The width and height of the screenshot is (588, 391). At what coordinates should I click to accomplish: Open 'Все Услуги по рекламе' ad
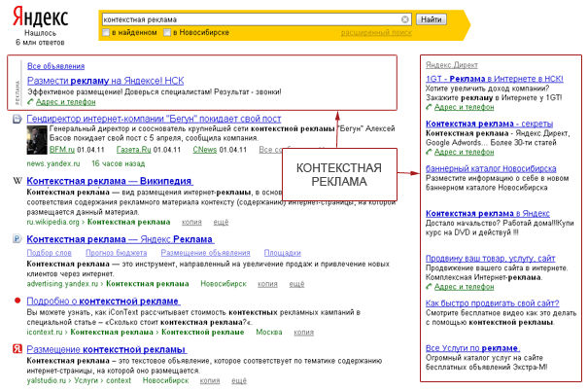pyautogui.click(x=473, y=348)
